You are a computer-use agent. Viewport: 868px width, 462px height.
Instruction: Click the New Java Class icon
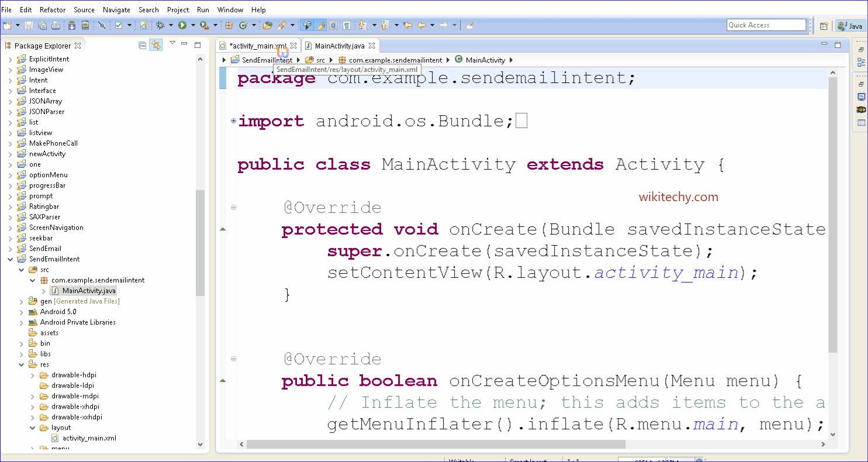click(x=243, y=25)
